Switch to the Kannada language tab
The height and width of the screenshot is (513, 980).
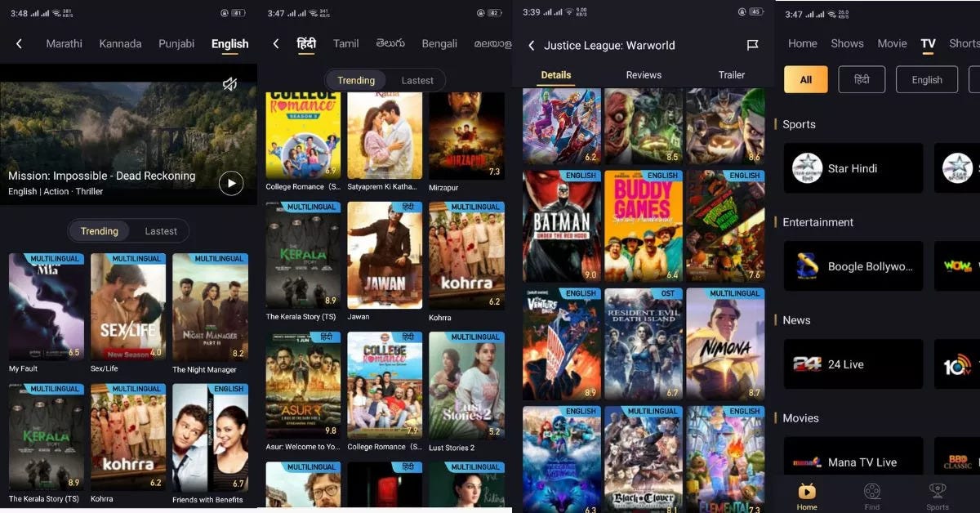tap(120, 43)
